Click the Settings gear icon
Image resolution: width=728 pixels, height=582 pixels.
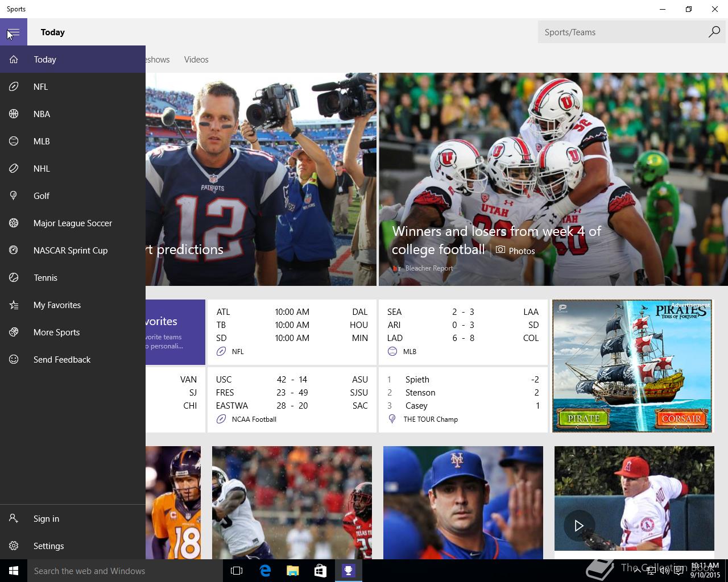point(14,546)
